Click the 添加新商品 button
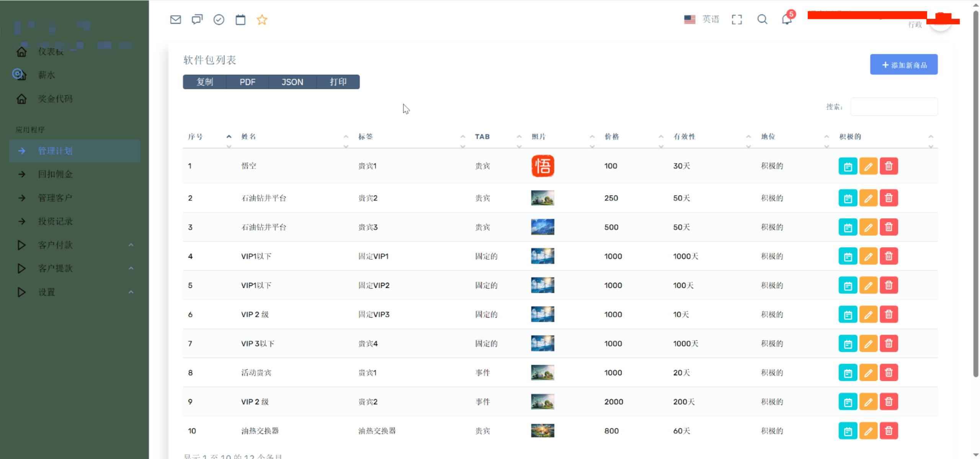Viewport: 980px width, 459px height. 903,65
